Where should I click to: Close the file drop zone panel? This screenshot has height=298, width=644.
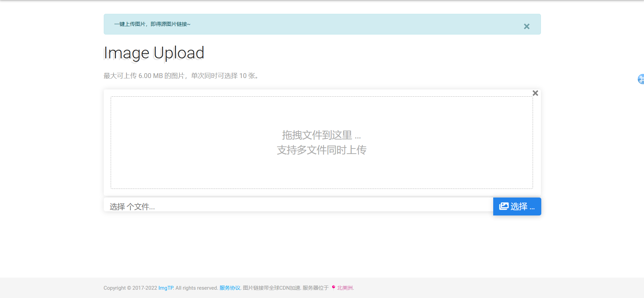point(535,93)
